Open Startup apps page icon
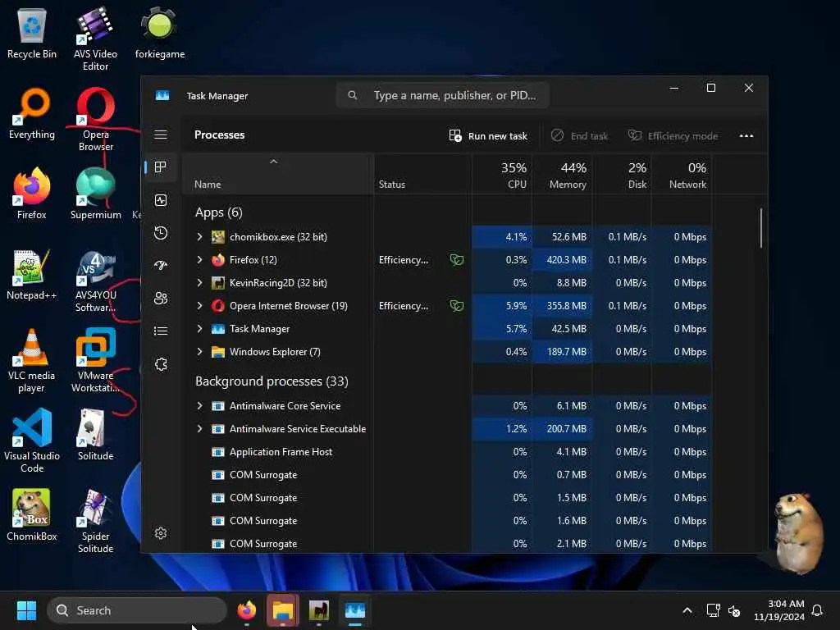 click(160, 266)
